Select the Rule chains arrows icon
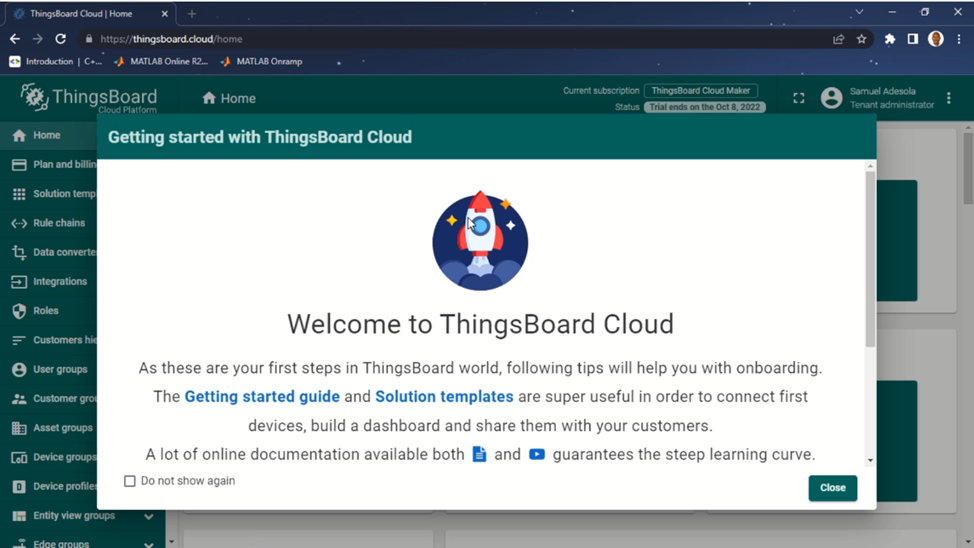Screen dimensions: 974x548 pos(19,223)
